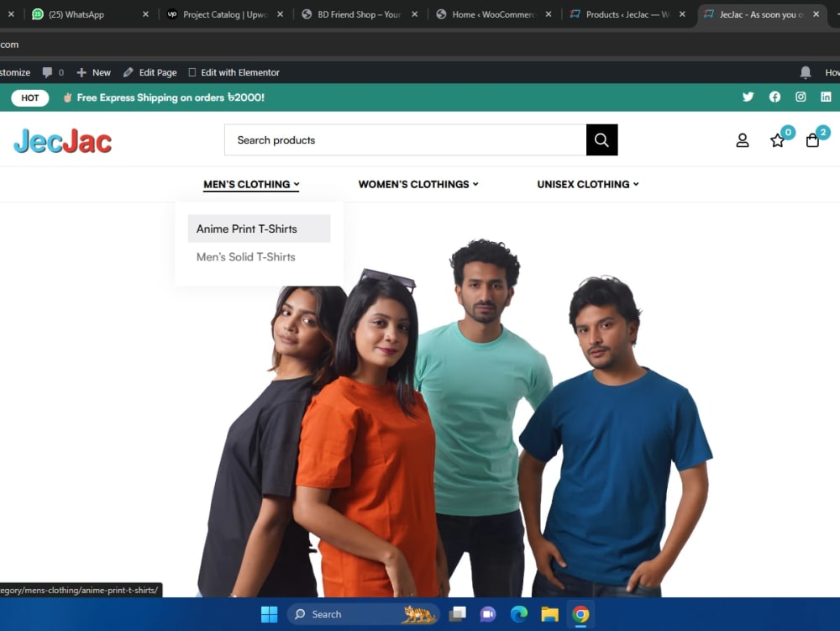840x631 pixels.
Task: Expand the Women's Clothings menu
Action: pyautogui.click(x=418, y=184)
